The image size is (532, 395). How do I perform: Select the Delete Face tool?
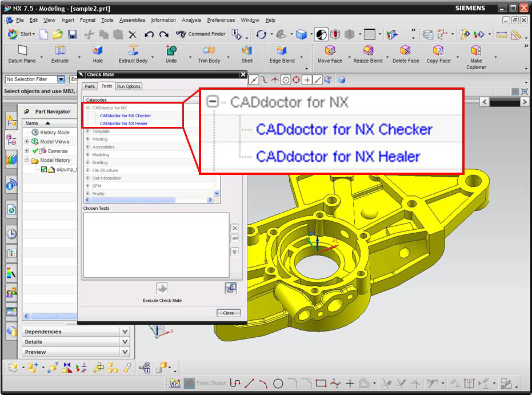click(405, 51)
